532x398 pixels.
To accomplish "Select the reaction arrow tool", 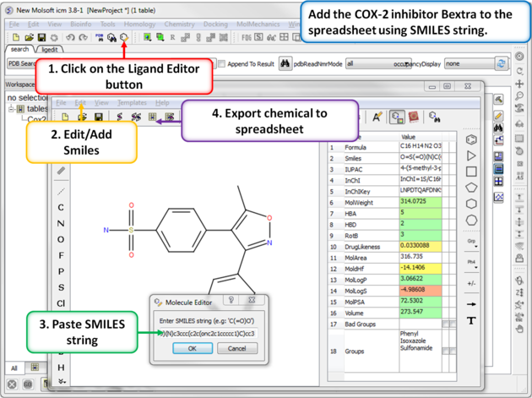I will (x=471, y=304).
